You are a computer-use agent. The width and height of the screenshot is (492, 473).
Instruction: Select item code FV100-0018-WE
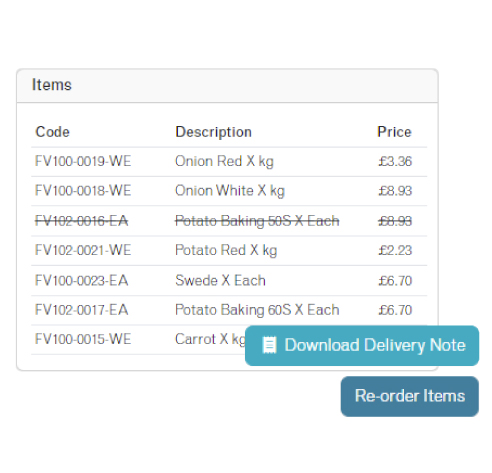[83, 191]
